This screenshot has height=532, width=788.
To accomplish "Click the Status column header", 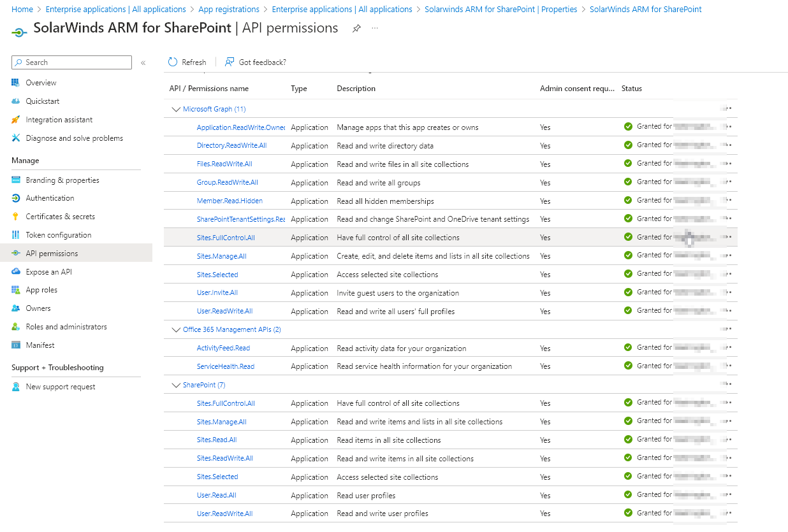I will tap(632, 89).
